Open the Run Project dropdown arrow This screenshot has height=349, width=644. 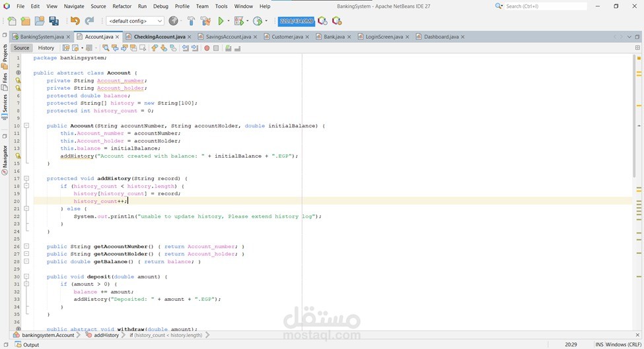point(229,21)
